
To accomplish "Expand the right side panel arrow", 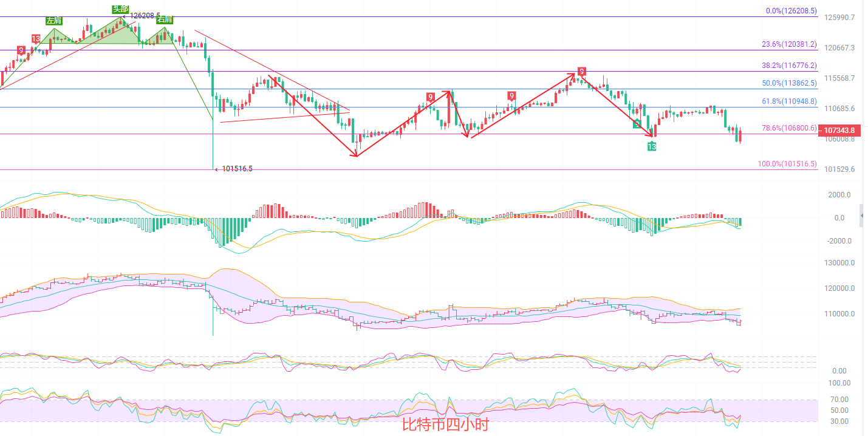I will click(863, 216).
